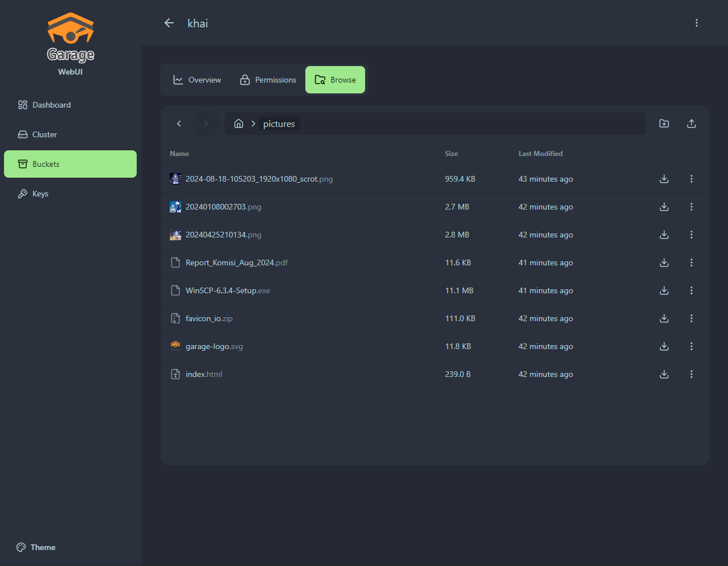The height and width of the screenshot is (566, 728).
Task: Open the 20240425210134.png thumbnail
Action: click(175, 235)
